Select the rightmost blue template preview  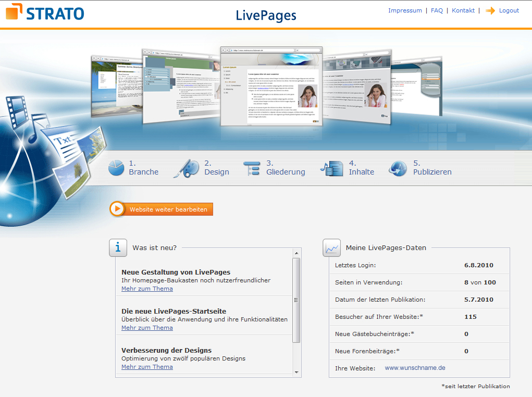tap(417, 86)
